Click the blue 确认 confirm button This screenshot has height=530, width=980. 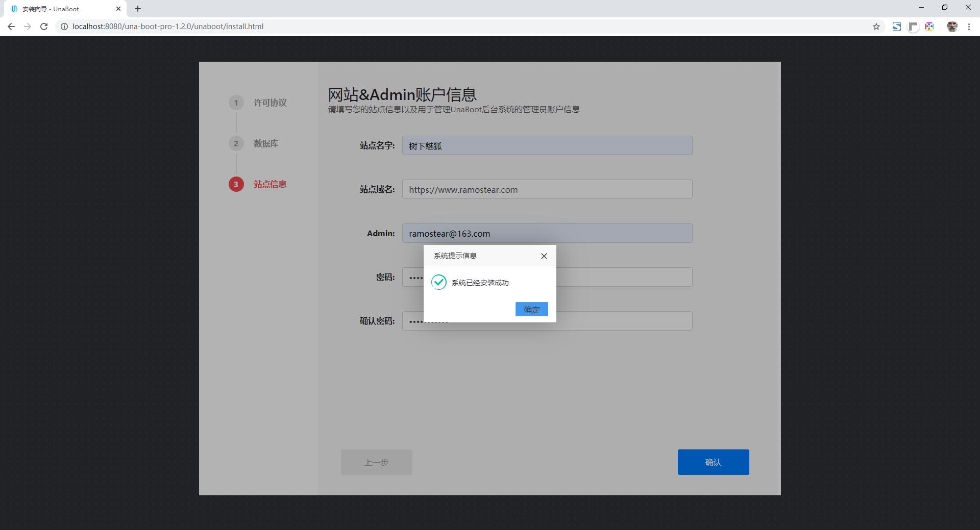coord(713,462)
